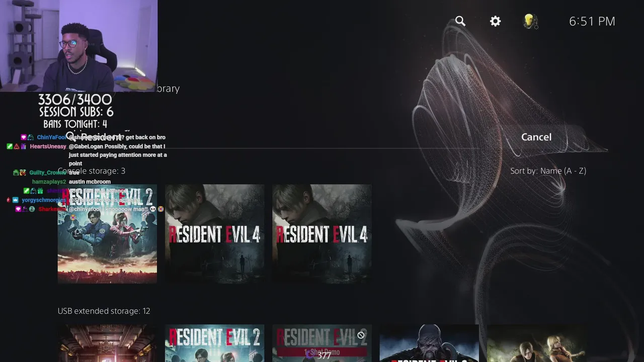Screen dimensions: 644x362
Task: Click the yorgyschmorgies chat username
Action: click(44, 200)
